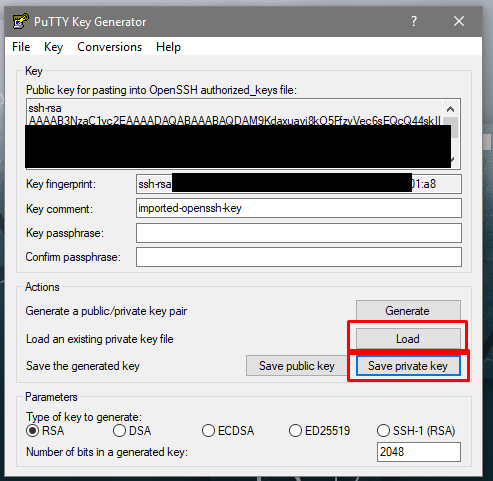
Task: Click Save public key button
Action: click(297, 366)
